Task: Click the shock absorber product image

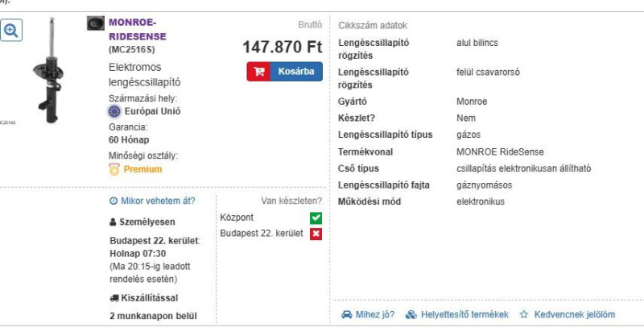Action: coord(48,70)
